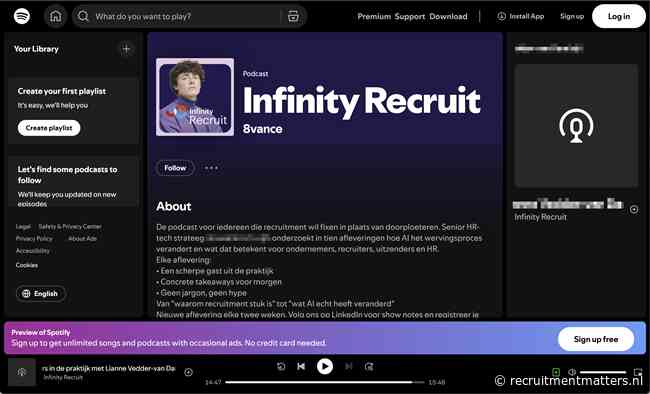Skip back 15 seconds icon

[x=281, y=366]
